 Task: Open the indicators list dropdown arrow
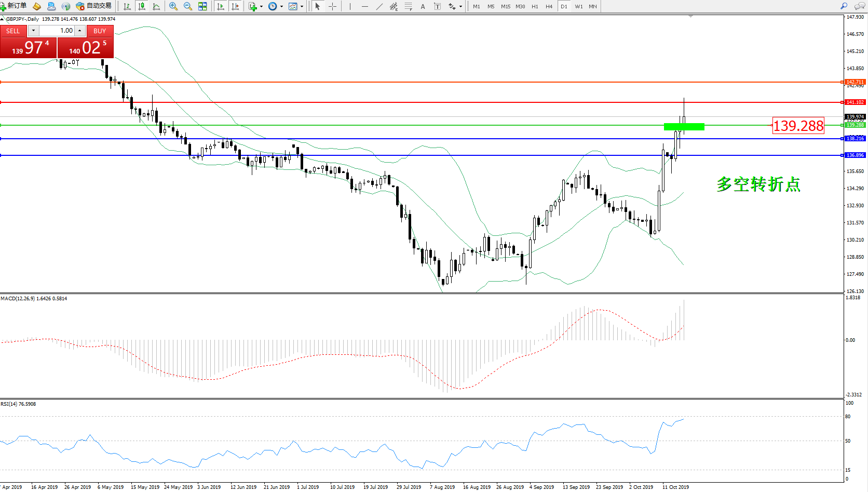[x=261, y=7]
